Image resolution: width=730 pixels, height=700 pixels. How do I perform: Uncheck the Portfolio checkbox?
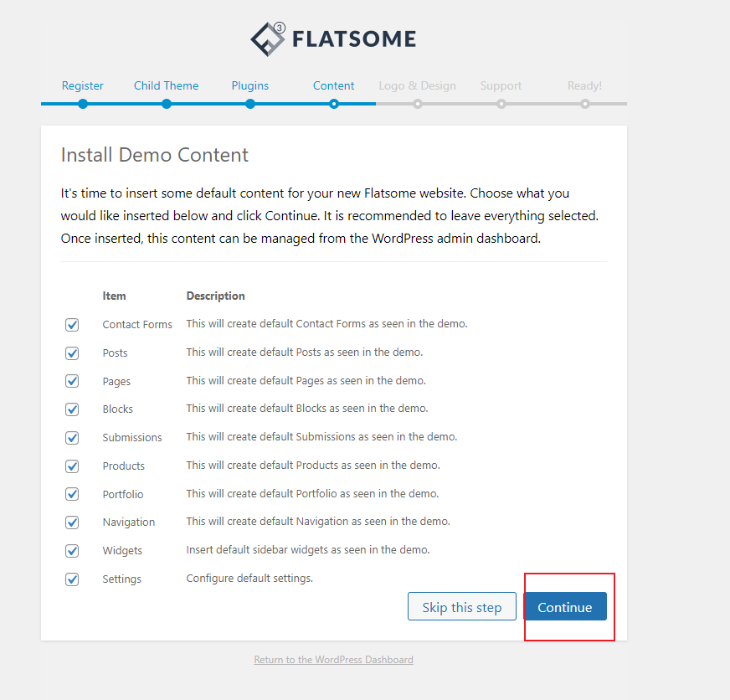[72, 494]
